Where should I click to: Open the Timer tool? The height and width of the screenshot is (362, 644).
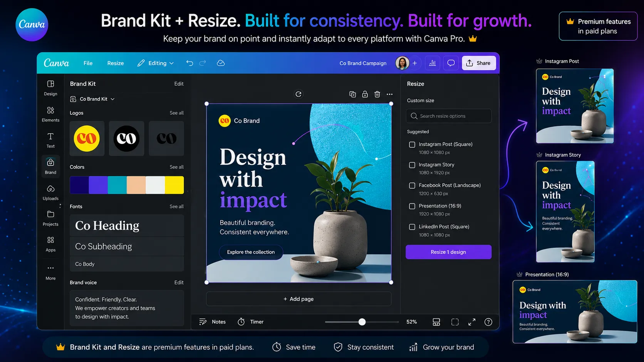(x=251, y=322)
